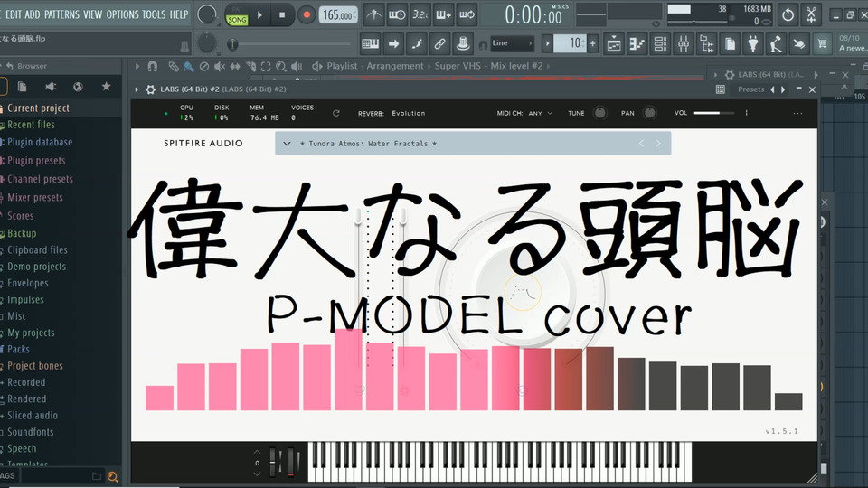Open the Mixer view icon

coord(684,43)
